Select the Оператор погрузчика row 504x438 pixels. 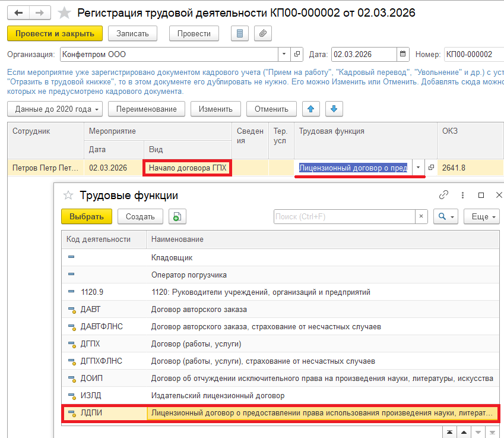click(x=280, y=275)
